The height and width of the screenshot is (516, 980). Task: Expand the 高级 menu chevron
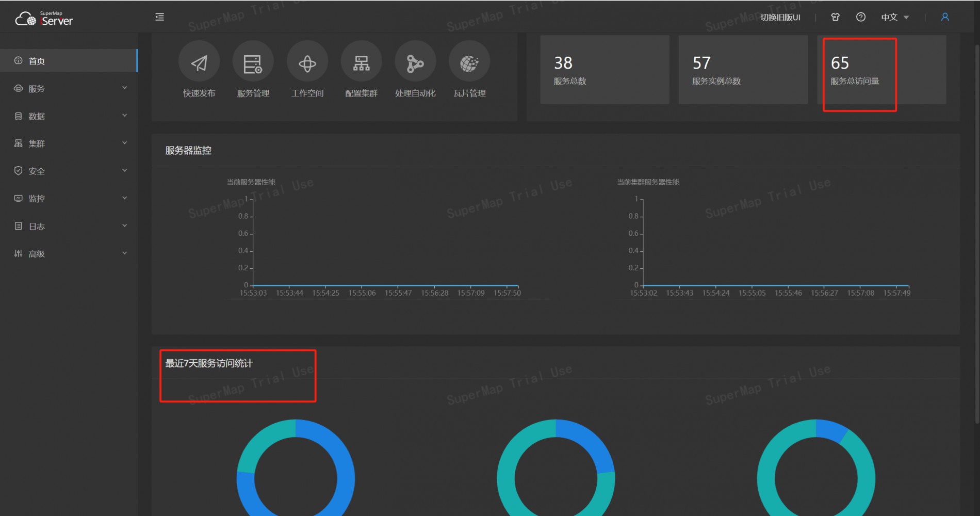click(124, 253)
